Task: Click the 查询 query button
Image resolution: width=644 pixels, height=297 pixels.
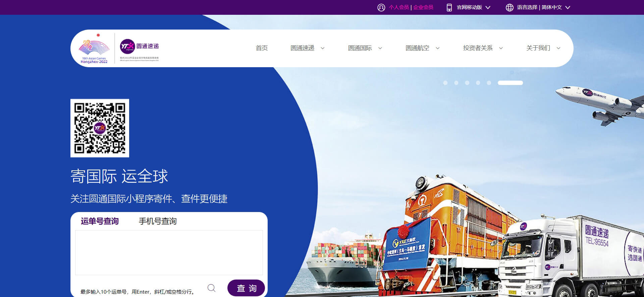Action: tap(246, 288)
